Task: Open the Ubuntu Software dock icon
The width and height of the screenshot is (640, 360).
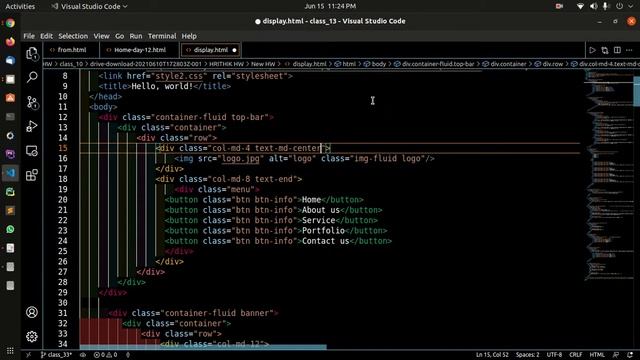Action: click(x=10, y=98)
